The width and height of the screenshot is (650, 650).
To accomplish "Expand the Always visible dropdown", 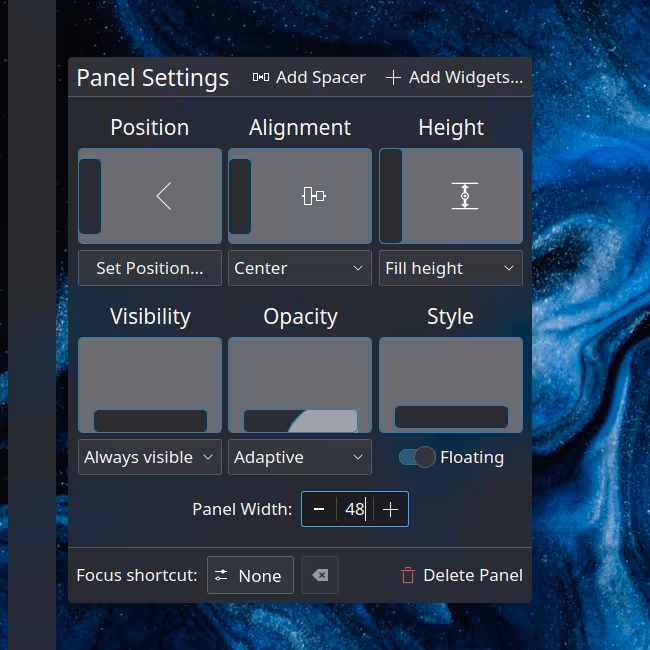I will tap(150, 457).
